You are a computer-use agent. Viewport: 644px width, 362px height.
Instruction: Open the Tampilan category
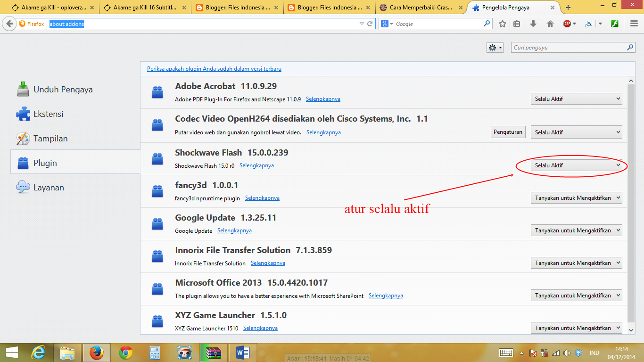[75, 139]
